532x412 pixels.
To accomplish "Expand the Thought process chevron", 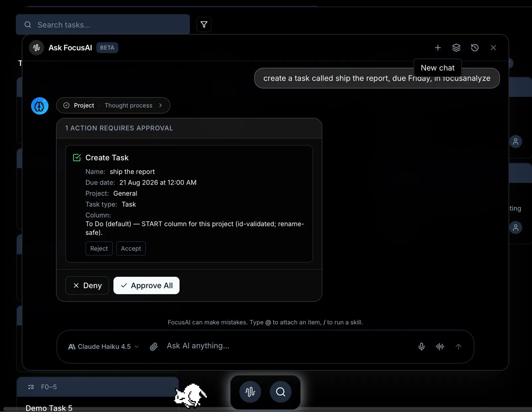I will coord(161,105).
